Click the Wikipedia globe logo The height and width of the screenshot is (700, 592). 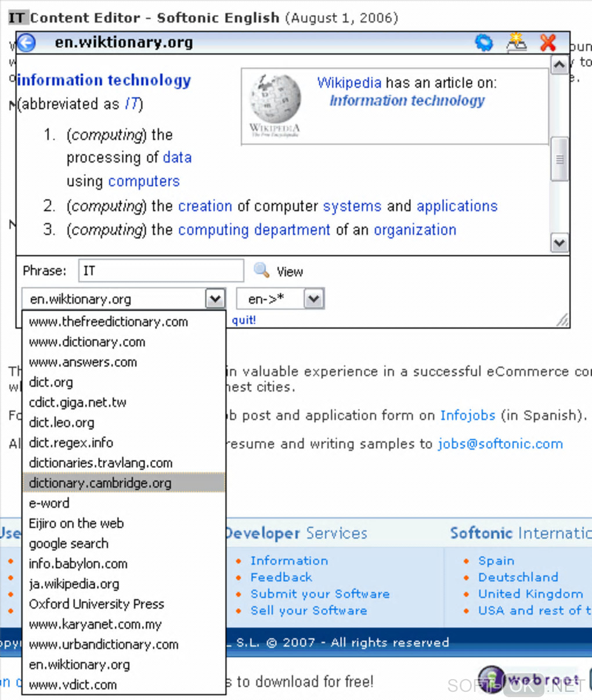tap(275, 98)
